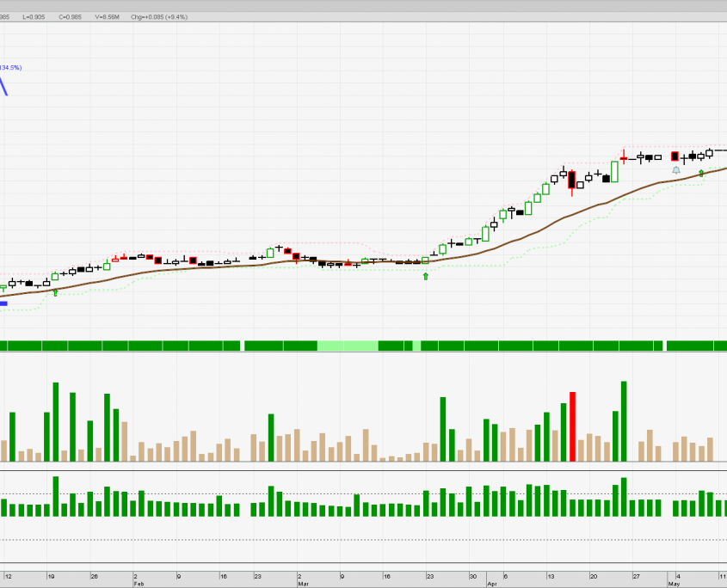This screenshot has width=727, height=588.
Task: Click the May label on the date axis
Action: click(x=675, y=583)
